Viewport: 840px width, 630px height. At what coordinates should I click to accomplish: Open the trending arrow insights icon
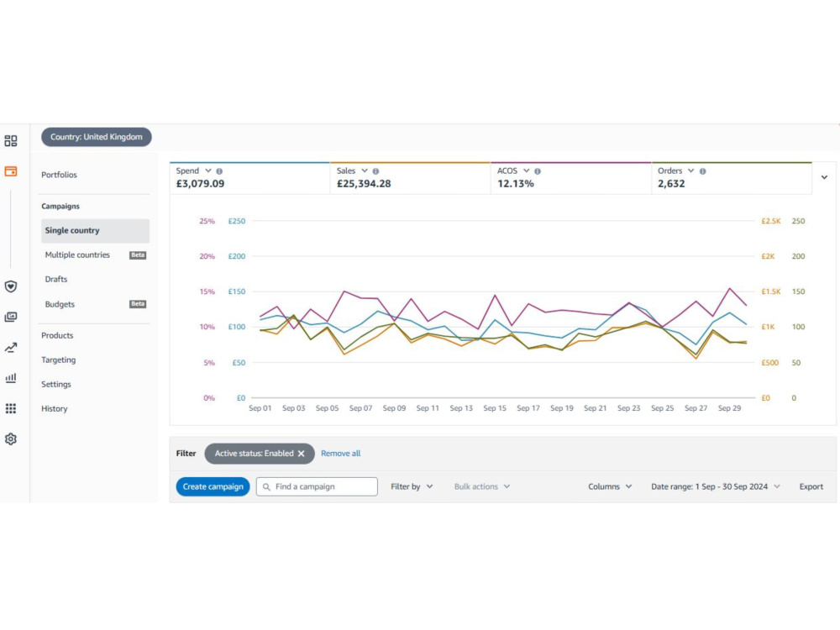(x=11, y=348)
